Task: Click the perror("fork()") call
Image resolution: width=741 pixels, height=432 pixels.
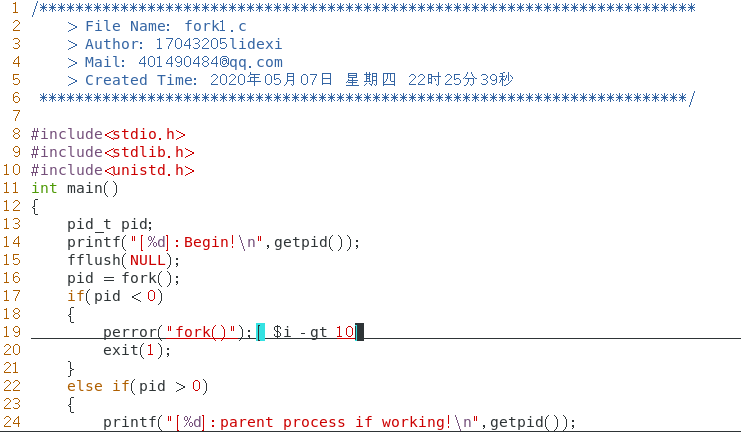Action: click(x=180, y=332)
